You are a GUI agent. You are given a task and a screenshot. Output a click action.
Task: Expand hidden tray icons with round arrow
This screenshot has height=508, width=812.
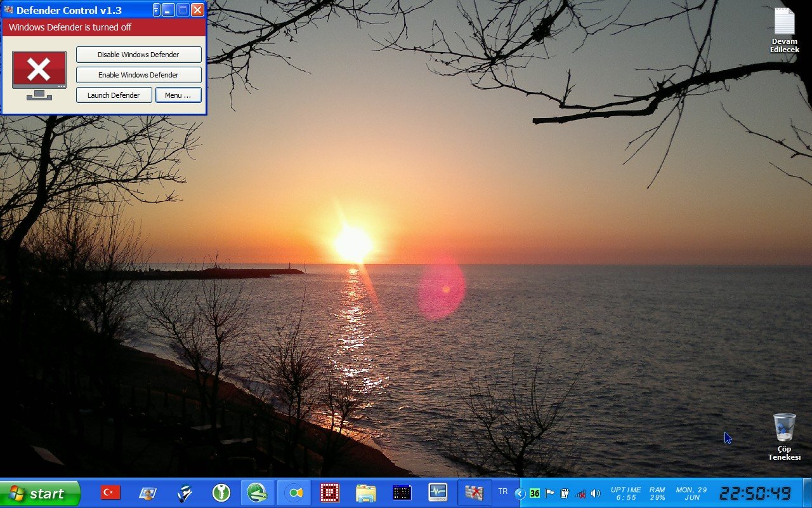[x=520, y=493]
